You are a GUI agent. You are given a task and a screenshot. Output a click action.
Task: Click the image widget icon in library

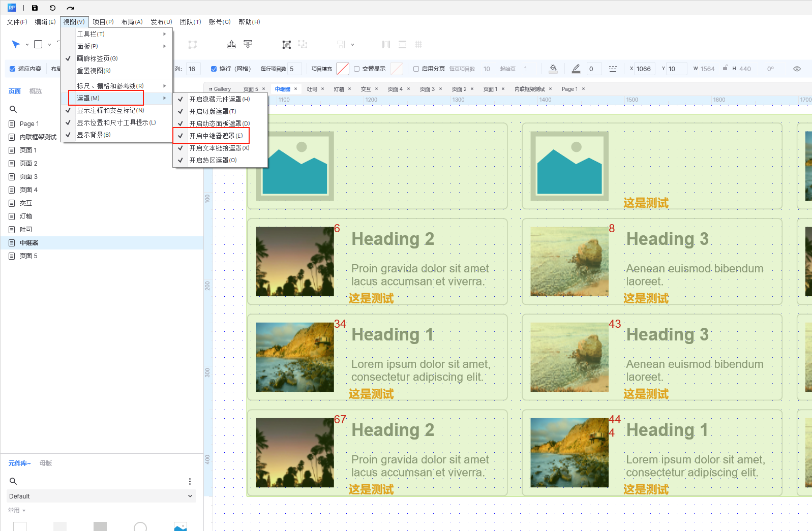coord(181,526)
